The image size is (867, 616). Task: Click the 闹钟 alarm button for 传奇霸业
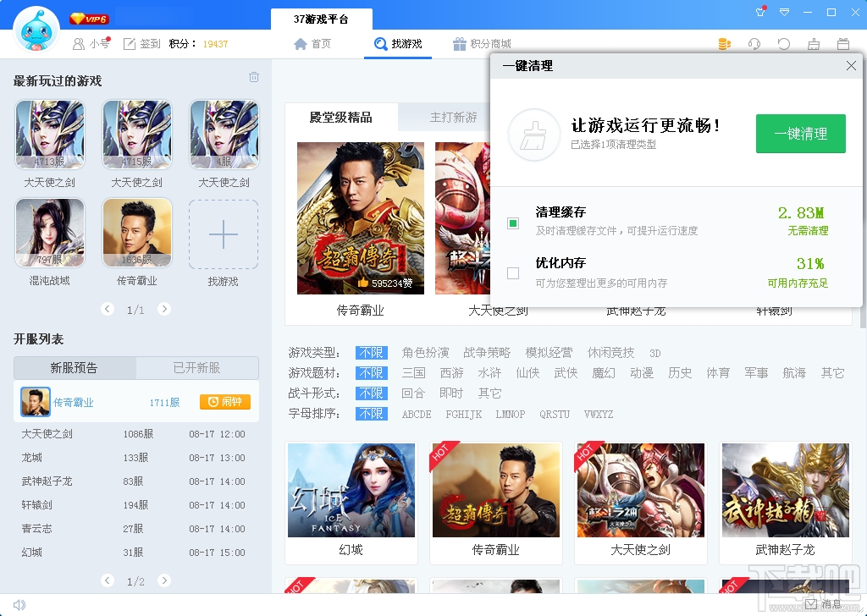point(224,404)
